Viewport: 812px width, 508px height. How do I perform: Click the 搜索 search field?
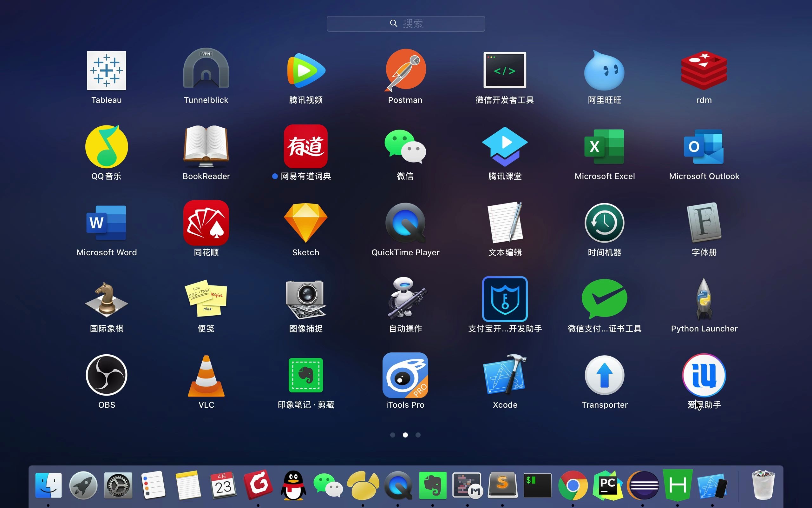click(406, 23)
